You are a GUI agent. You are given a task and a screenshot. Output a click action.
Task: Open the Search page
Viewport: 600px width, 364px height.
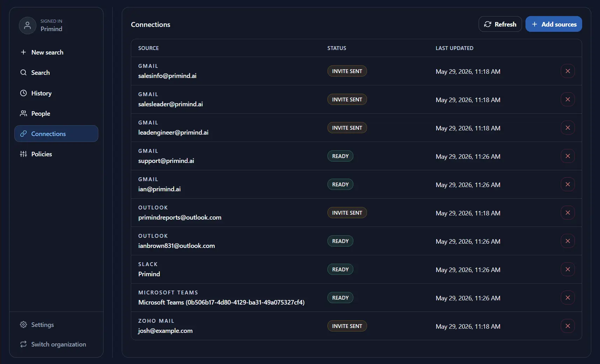pyautogui.click(x=56, y=72)
